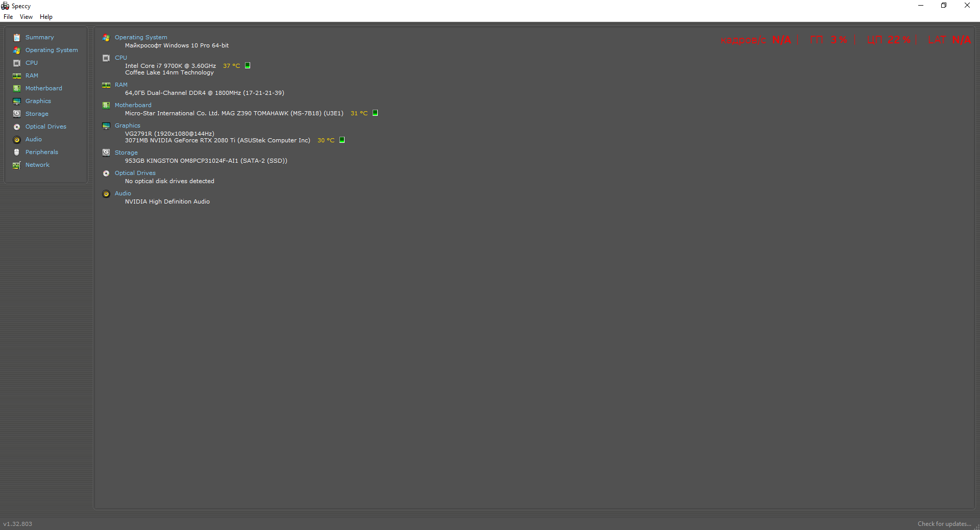The width and height of the screenshot is (980, 530).
Task: Click the Speccy app icon in title bar
Action: point(5,6)
